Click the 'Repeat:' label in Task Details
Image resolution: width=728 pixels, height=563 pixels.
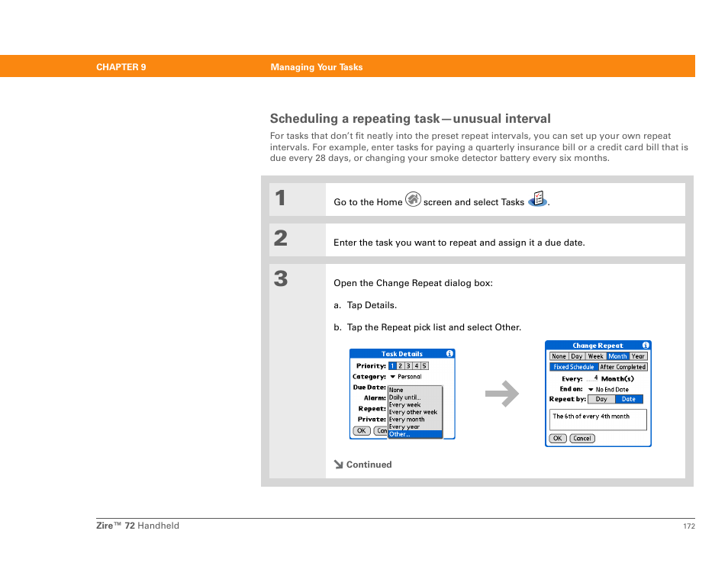[x=372, y=408]
